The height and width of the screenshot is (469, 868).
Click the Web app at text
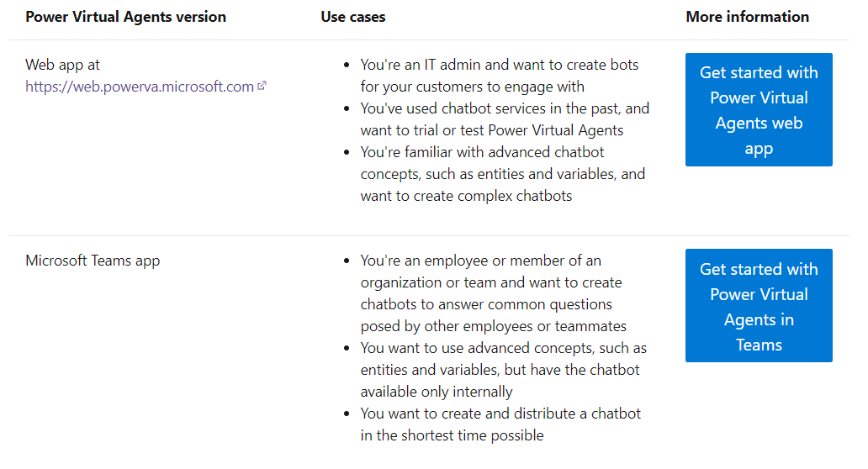pos(62,65)
